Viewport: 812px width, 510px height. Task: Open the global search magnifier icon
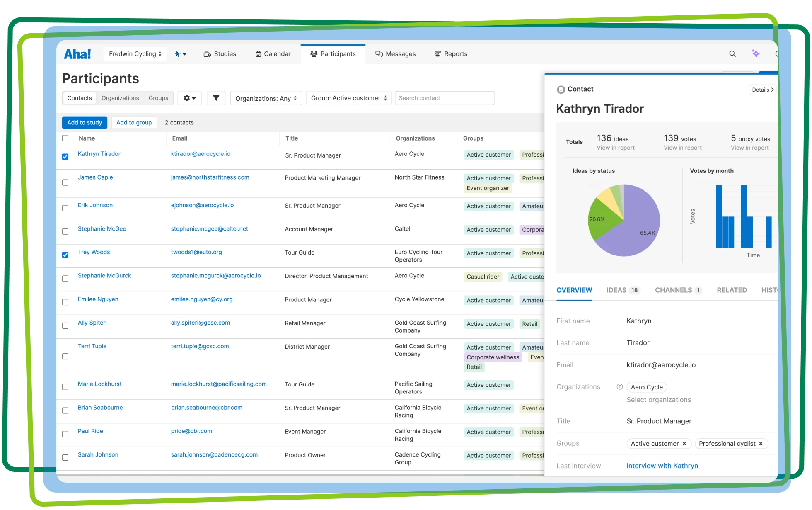pyautogui.click(x=732, y=54)
